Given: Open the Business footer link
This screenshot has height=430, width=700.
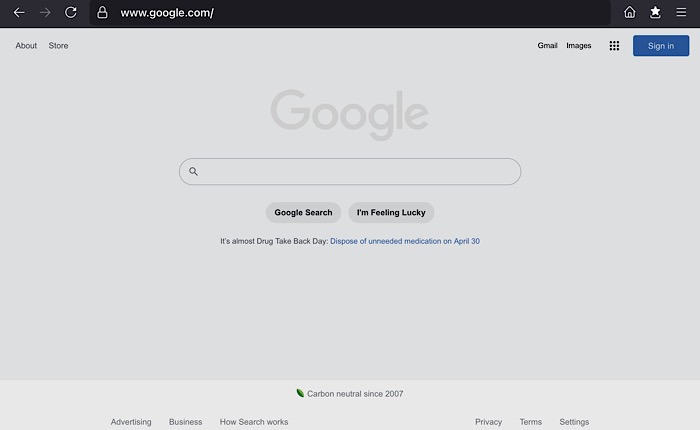Looking at the screenshot, I should click(x=186, y=422).
